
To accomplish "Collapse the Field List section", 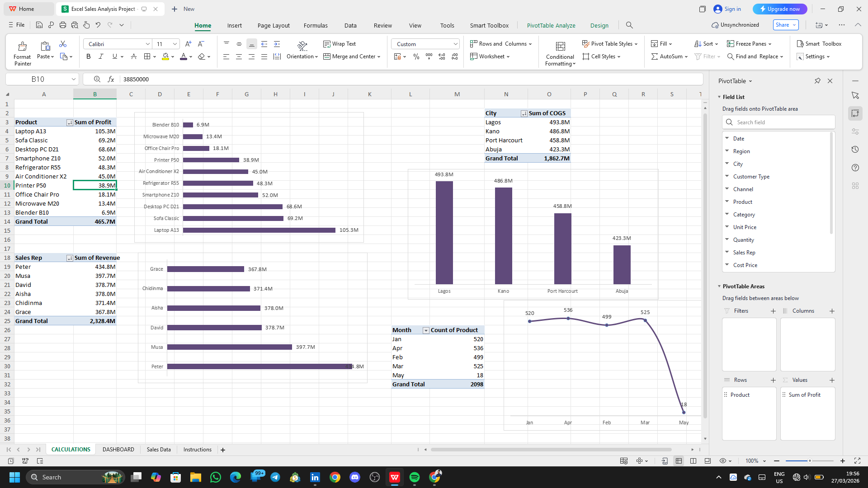I will tap(719, 97).
